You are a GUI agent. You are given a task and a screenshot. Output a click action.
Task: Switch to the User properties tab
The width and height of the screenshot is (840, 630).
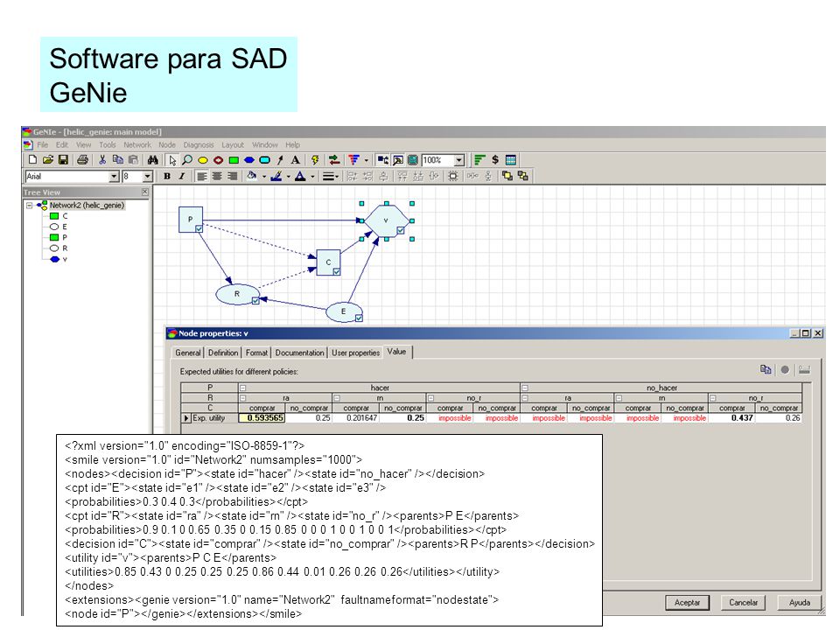point(356,353)
